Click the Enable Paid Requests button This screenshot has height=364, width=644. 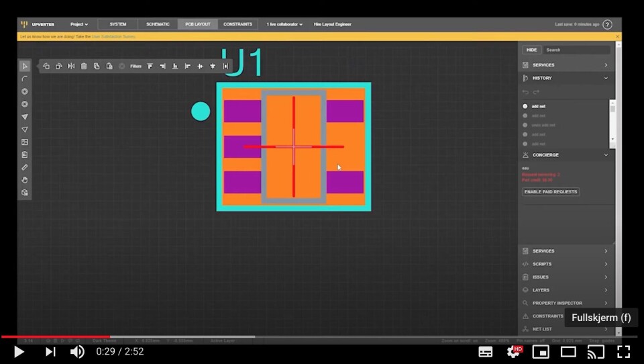coord(551,191)
